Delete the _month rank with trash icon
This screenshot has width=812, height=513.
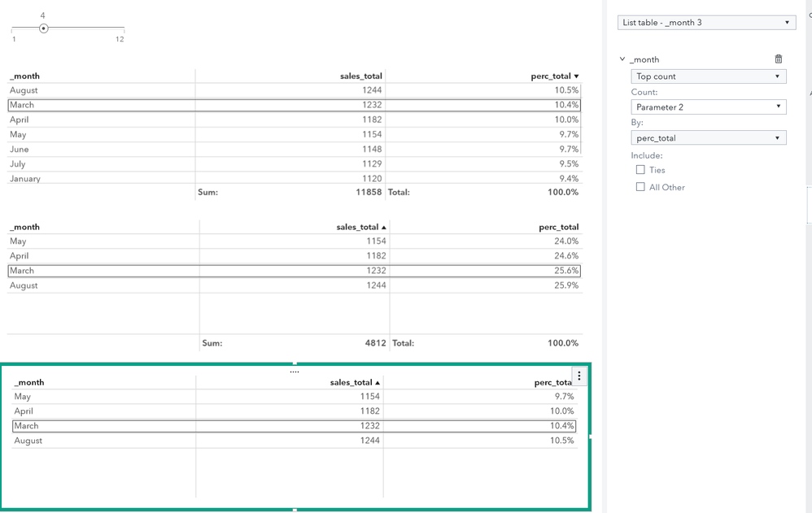click(779, 59)
